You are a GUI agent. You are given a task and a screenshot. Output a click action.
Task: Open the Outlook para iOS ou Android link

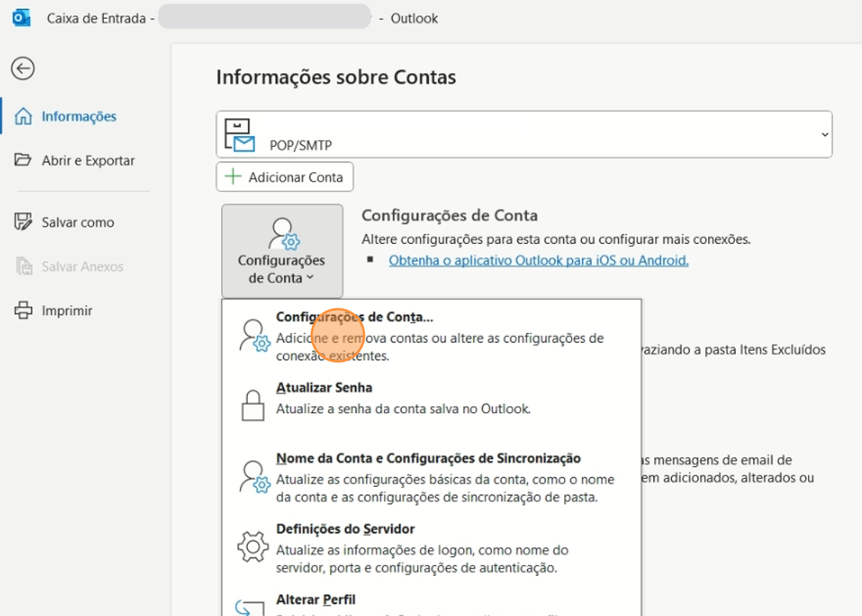(538, 261)
